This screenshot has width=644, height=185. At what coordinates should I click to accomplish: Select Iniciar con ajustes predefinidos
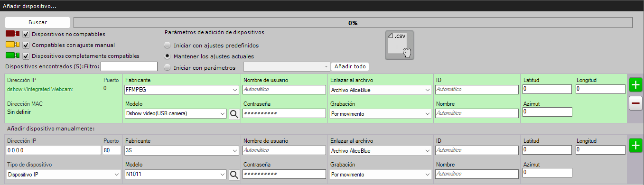click(x=167, y=46)
